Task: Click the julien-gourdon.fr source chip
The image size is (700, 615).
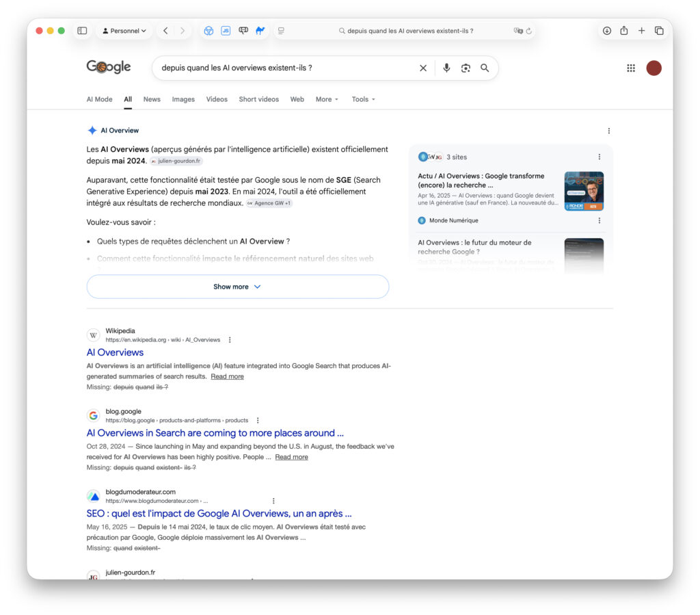Action: pyautogui.click(x=176, y=161)
